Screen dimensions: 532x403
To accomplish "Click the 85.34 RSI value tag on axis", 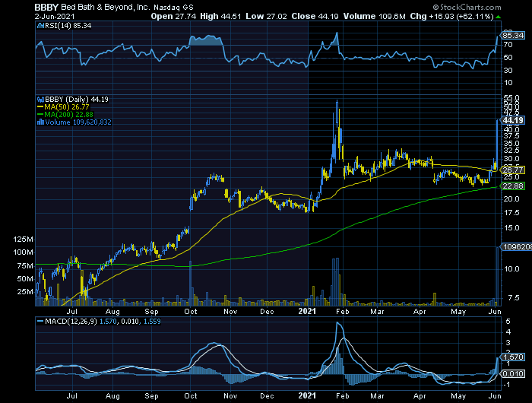I will pyautogui.click(x=513, y=35).
